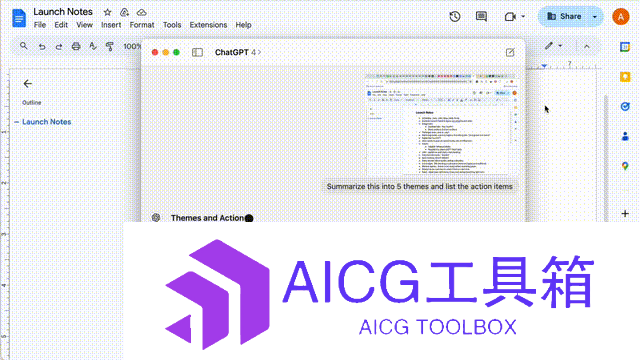Star the Launch Notes document

tap(107, 12)
